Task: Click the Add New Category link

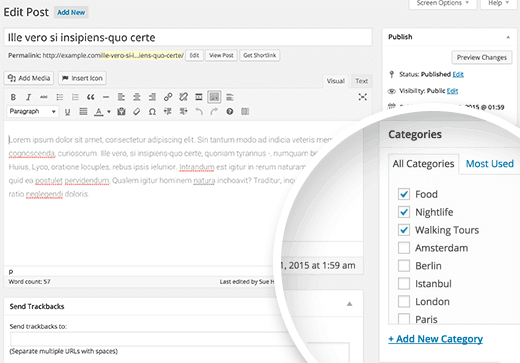Action: [435, 339]
